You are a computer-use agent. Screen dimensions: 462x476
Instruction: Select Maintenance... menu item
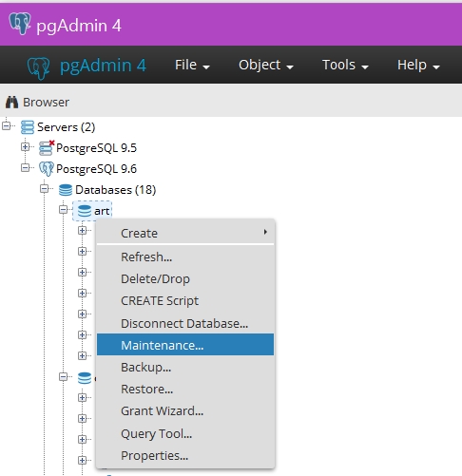[185, 345]
